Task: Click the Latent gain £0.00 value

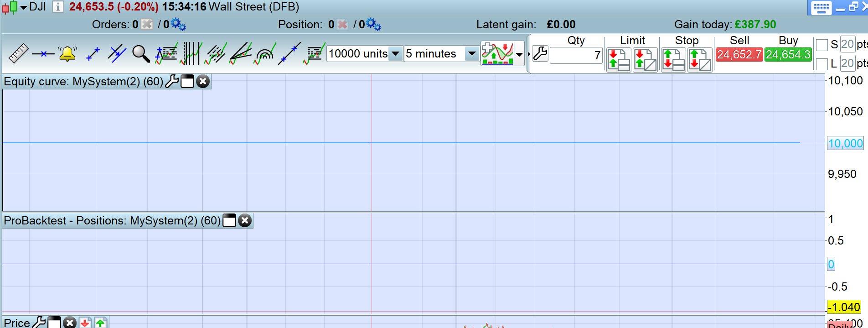Action: (x=561, y=25)
